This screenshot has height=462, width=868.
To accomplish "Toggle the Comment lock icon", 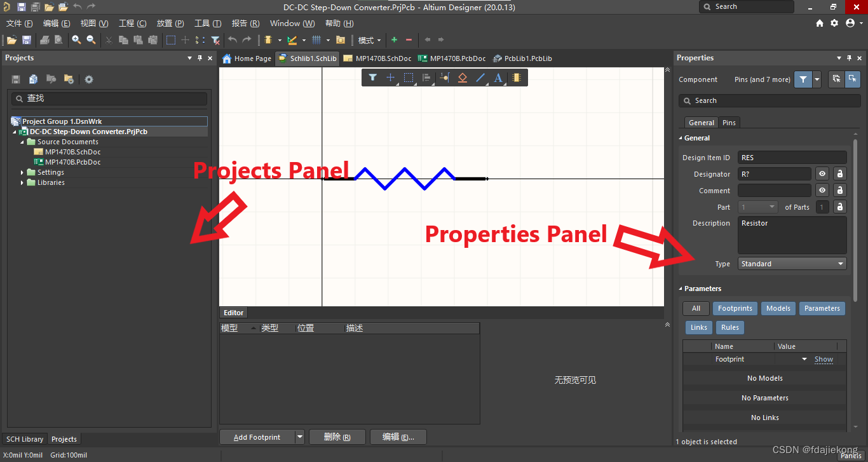I will [840, 191].
